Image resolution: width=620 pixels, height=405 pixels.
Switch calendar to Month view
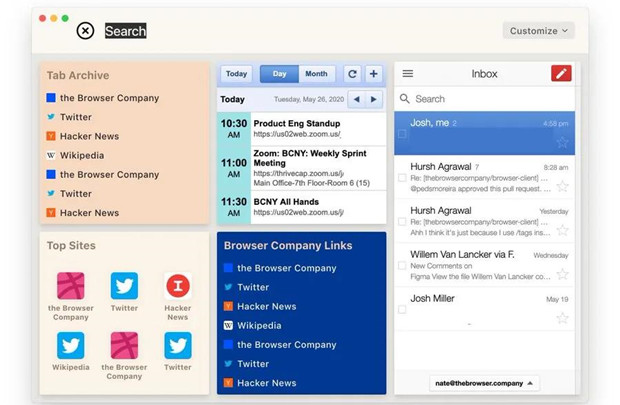[316, 74]
